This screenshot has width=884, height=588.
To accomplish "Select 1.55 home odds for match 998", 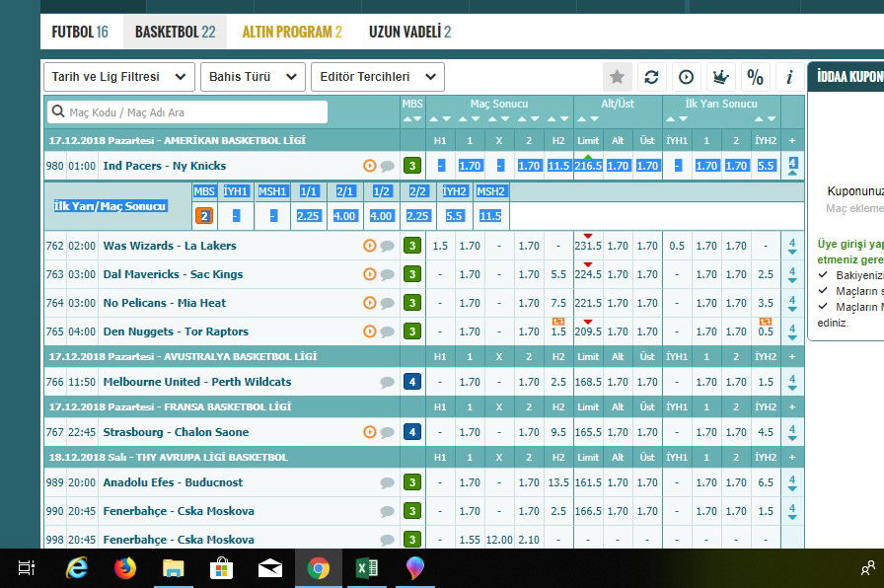I will coord(470,540).
